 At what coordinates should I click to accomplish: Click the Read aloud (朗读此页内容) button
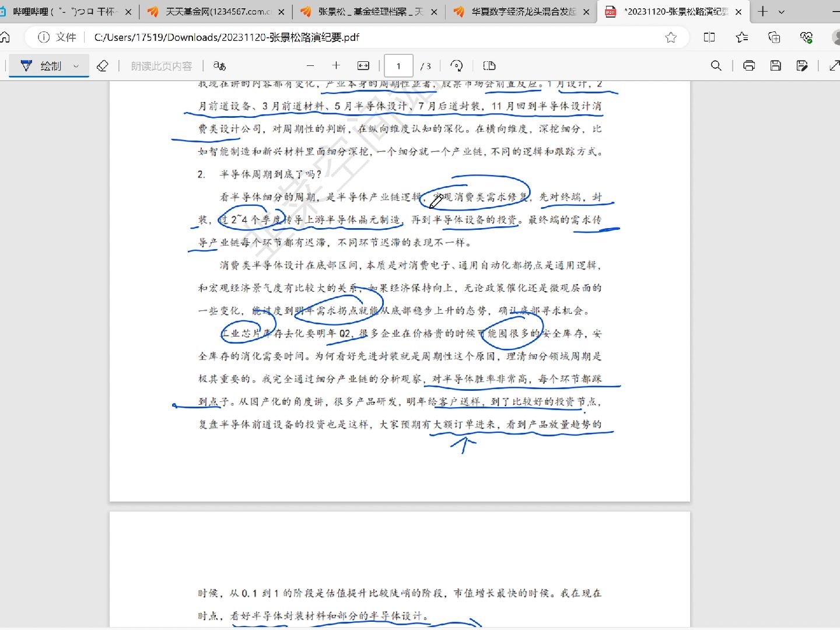click(162, 66)
